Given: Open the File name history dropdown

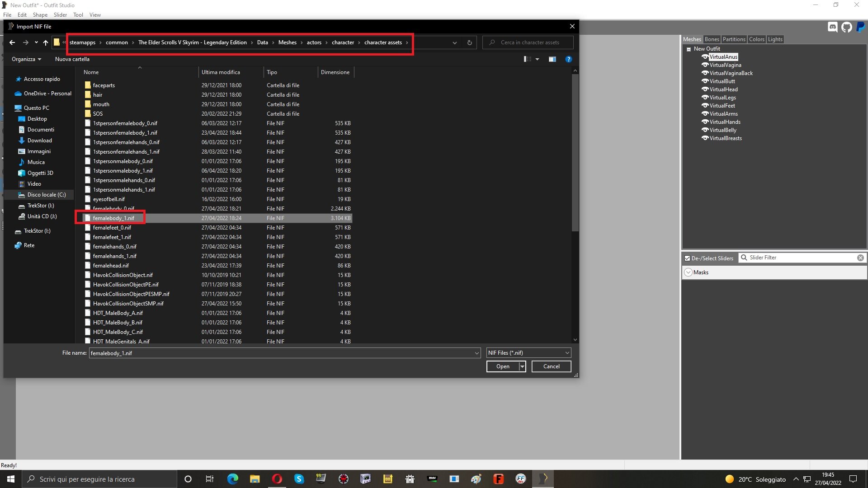Looking at the screenshot, I should tap(476, 353).
